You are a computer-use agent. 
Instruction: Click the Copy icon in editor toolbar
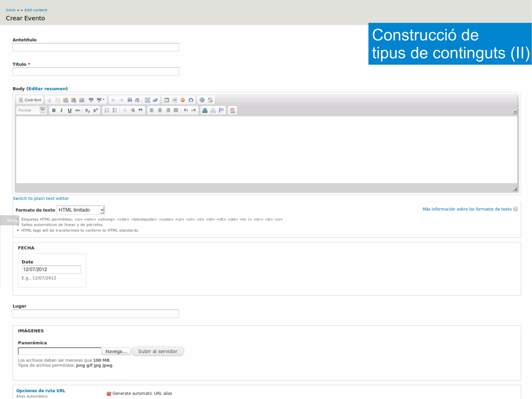pyautogui.click(x=57, y=100)
